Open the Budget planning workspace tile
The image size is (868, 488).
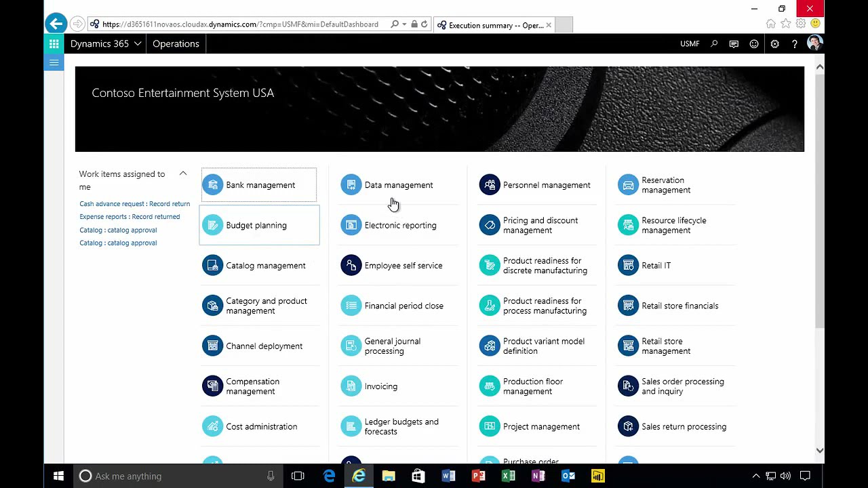[259, 225]
